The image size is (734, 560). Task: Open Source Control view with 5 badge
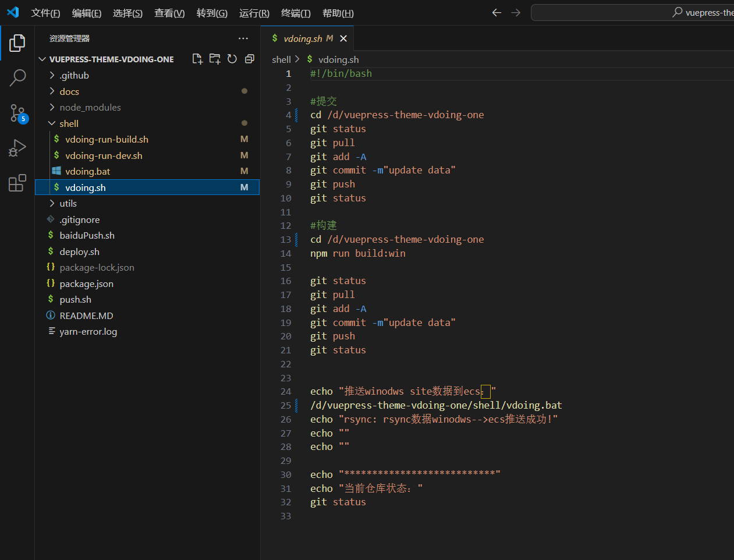pyautogui.click(x=17, y=113)
